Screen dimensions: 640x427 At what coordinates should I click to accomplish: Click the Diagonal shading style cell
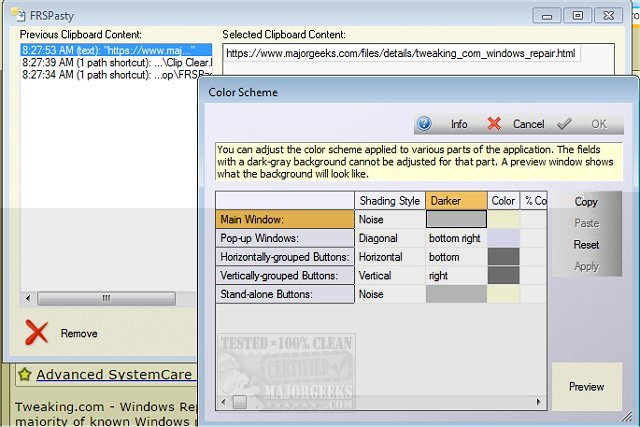390,238
